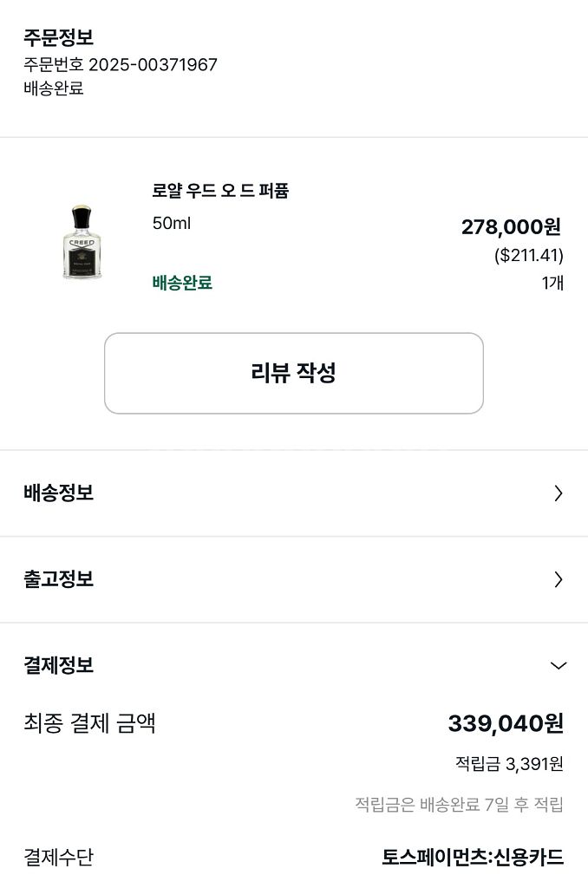Click the Creed perfume bottle thumbnail
The image size is (588, 888).
tap(82, 243)
